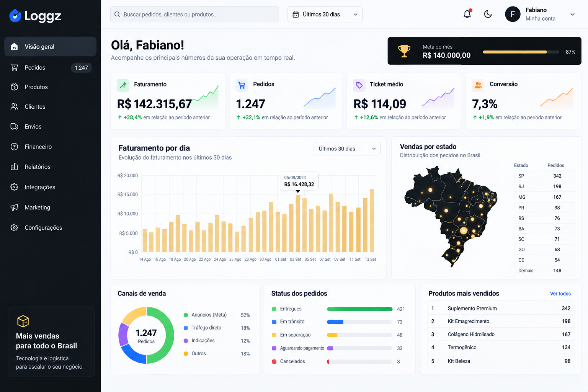The image size is (588, 392).
Task: Select the 05/09/2024 bar in chart
Action: coord(298,224)
